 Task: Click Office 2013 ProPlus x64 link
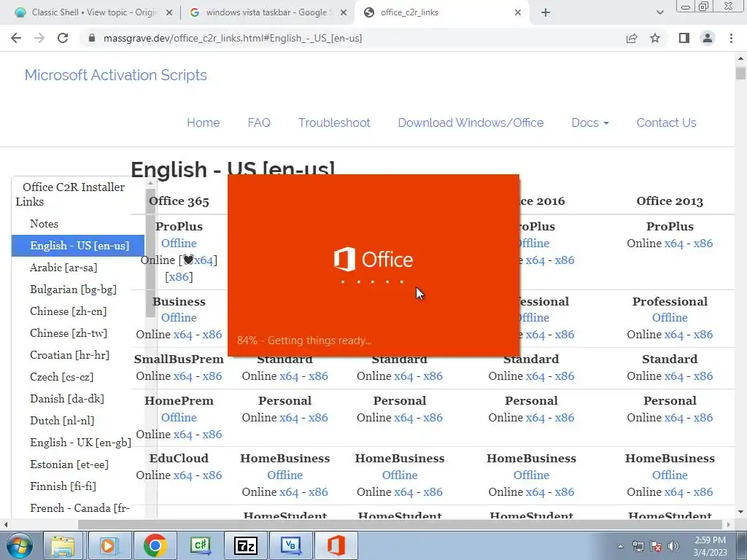(x=673, y=244)
